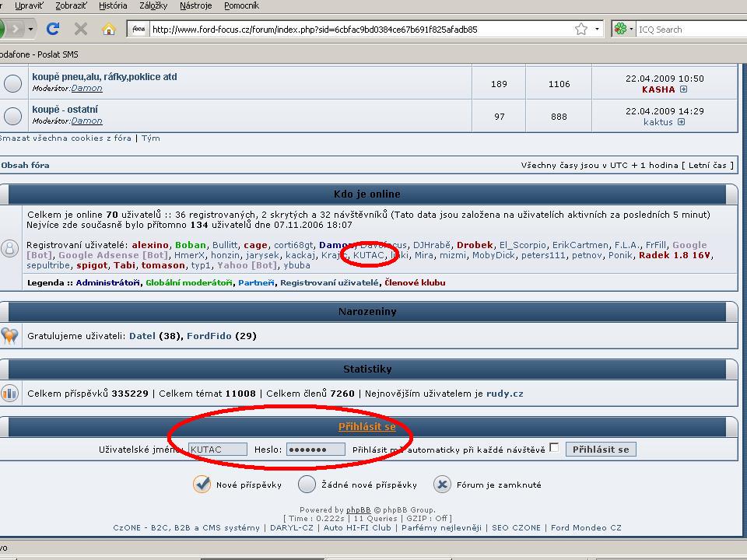
Task: Open latest post icon next to KASHA
Action: click(x=684, y=89)
